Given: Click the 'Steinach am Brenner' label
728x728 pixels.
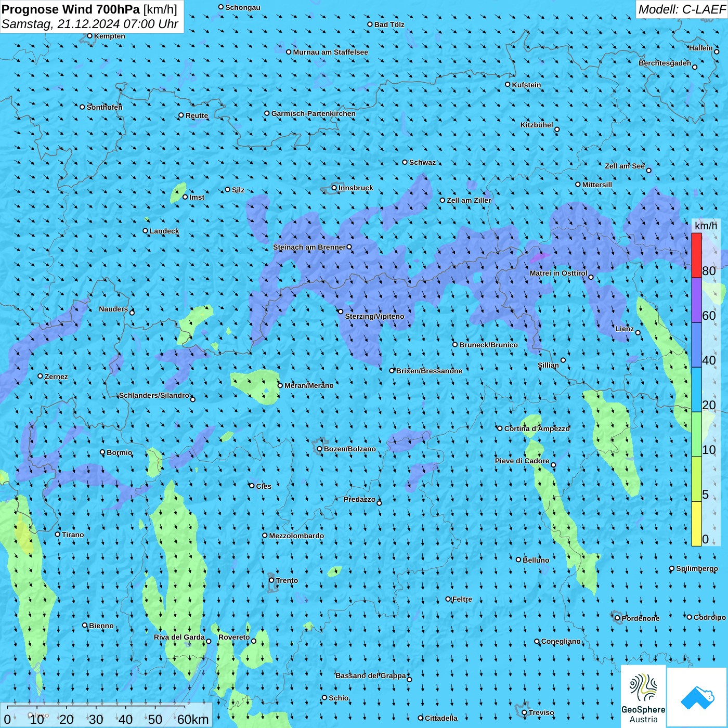Looking at the screenshot, I should click(x=309, y=247).
